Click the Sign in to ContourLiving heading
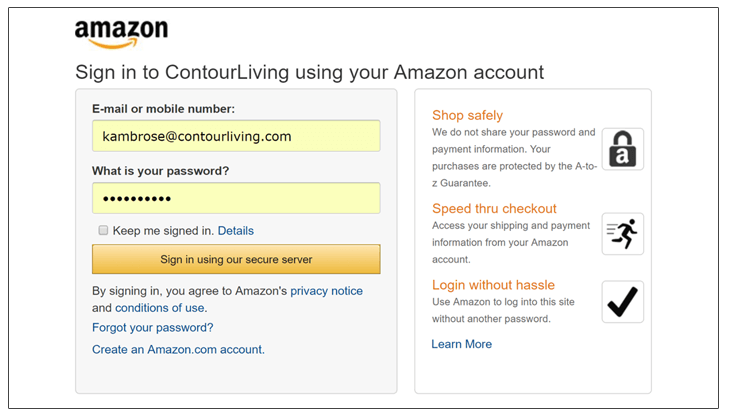Viewport: 729px width, 418px height. (x=309, y=72)
